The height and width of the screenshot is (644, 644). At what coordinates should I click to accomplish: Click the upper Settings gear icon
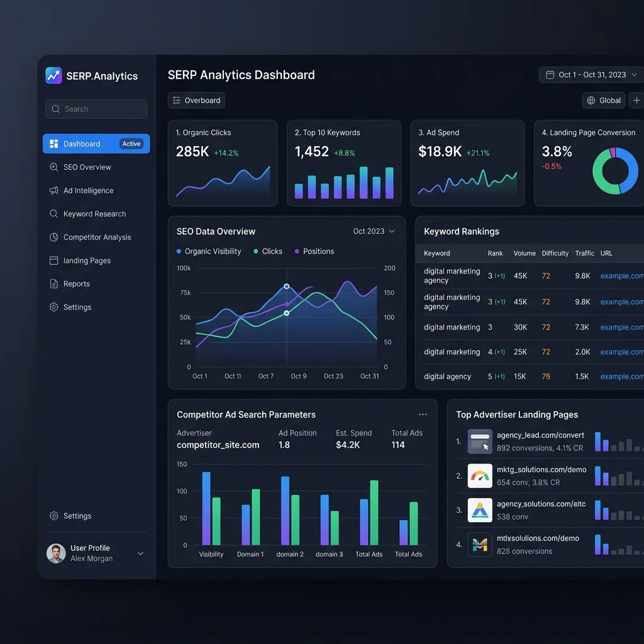click(54, 307)
